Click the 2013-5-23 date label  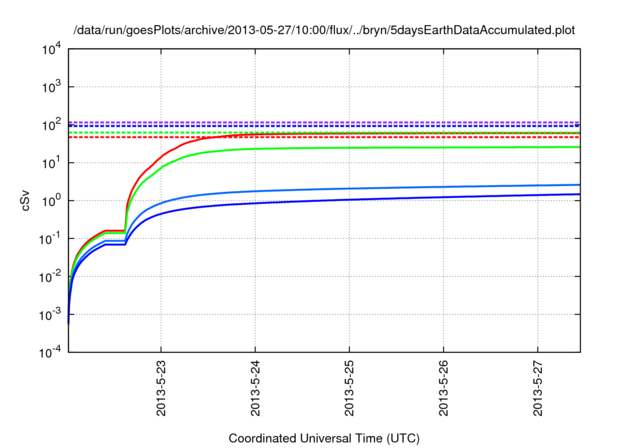161,388
